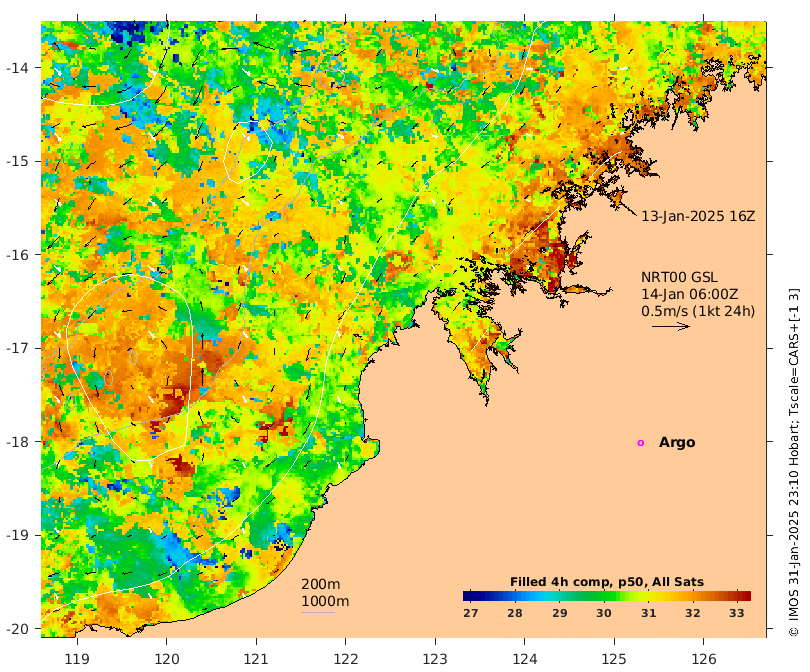Click the colorbar value '31'
The image size is (810, 672).
click(648, 613)
